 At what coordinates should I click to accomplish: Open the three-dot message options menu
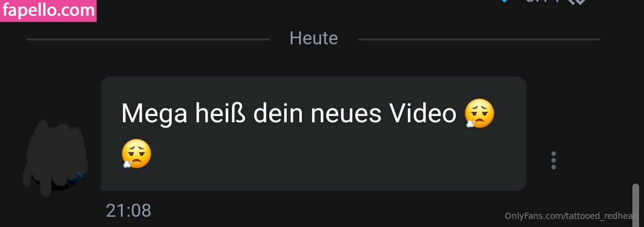pos(554,160)
